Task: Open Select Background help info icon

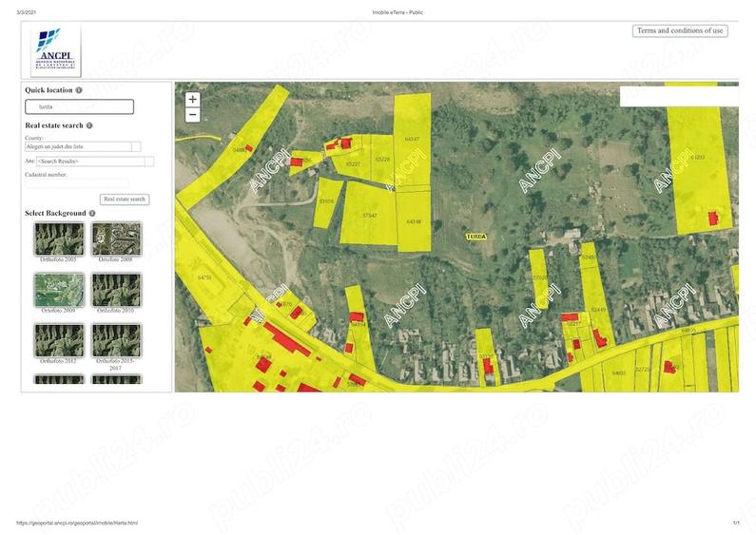Action: click(92, 213)
